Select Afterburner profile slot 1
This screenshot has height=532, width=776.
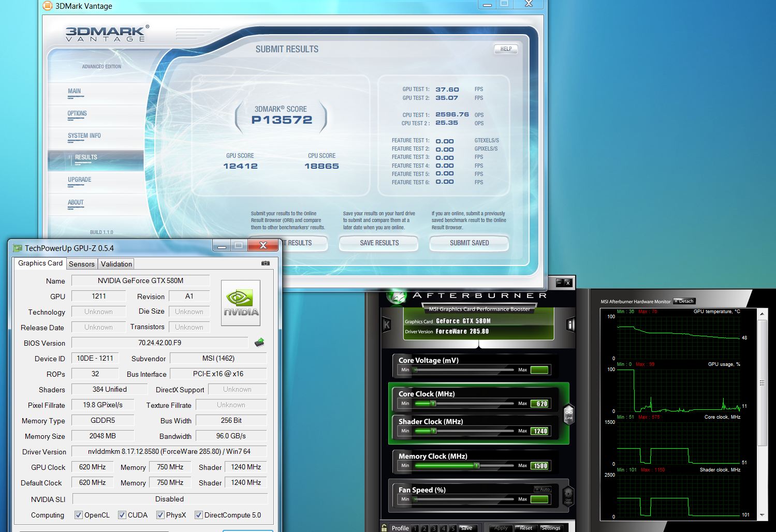(x=415, y=528)
